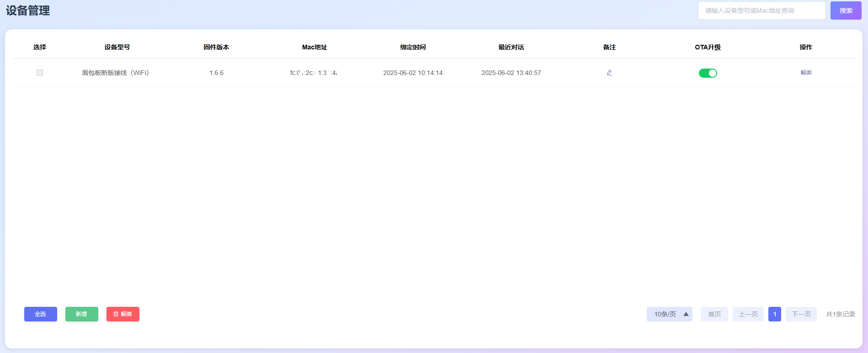
Task: Click the 下一页 next page button
Action: 801,314
